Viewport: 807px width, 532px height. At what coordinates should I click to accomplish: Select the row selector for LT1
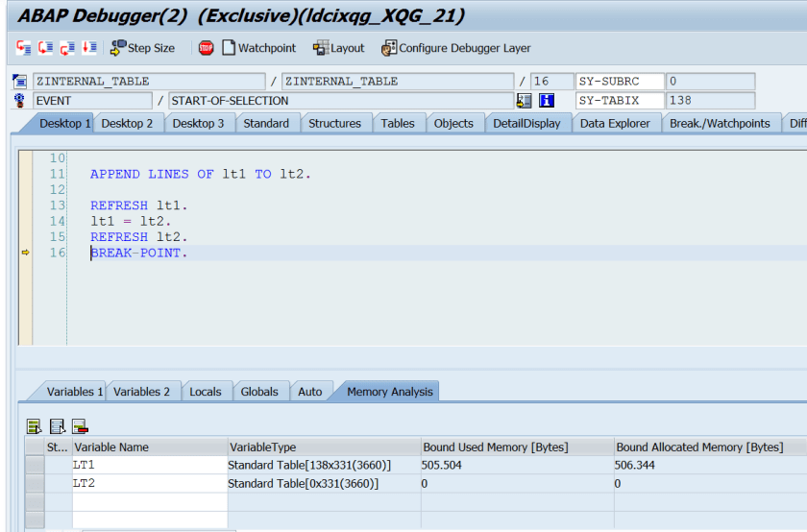coord(35,465)
